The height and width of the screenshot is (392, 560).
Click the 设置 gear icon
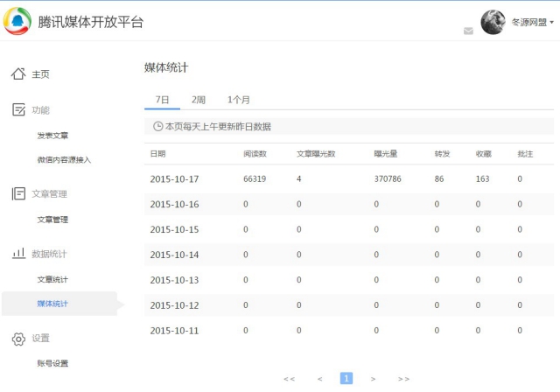click(18, 338)
